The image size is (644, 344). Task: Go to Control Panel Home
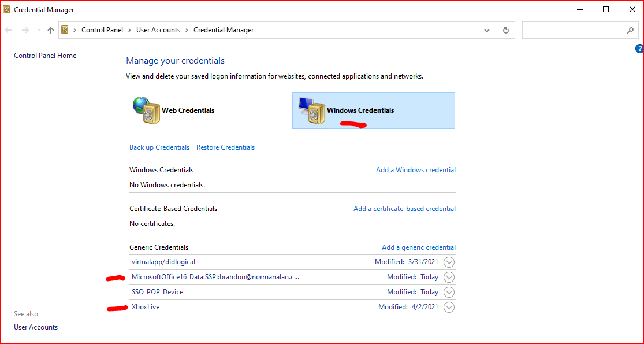click(x=45, y=55)
